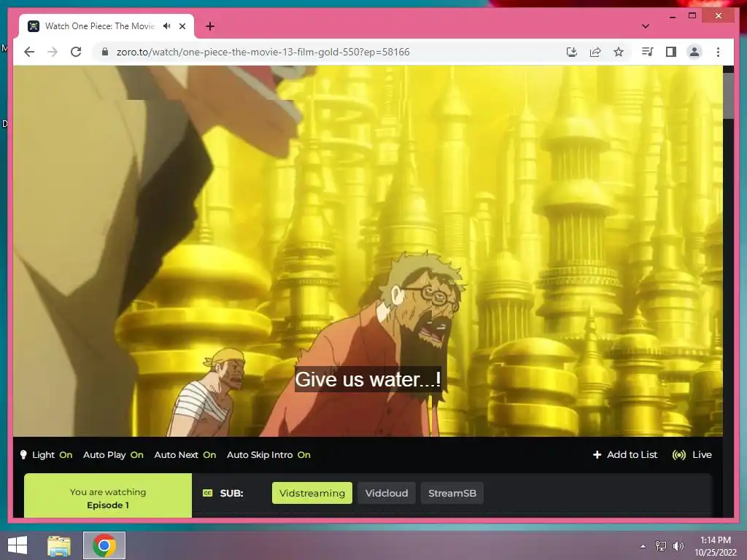
Task: Click the video player to pause
Action: click(368, 251)
